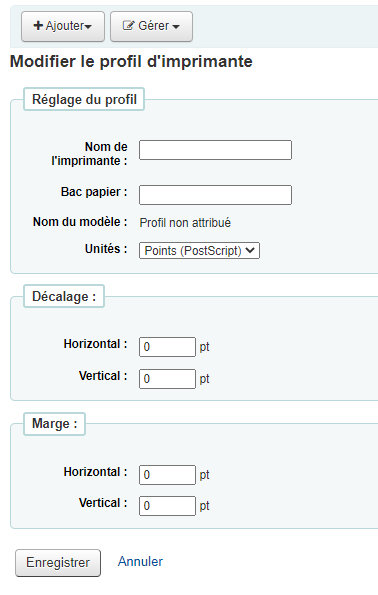Click the Nom de l'imprimante text field
This screenshot has width=378, height=595.
click(x=215, y=150)
